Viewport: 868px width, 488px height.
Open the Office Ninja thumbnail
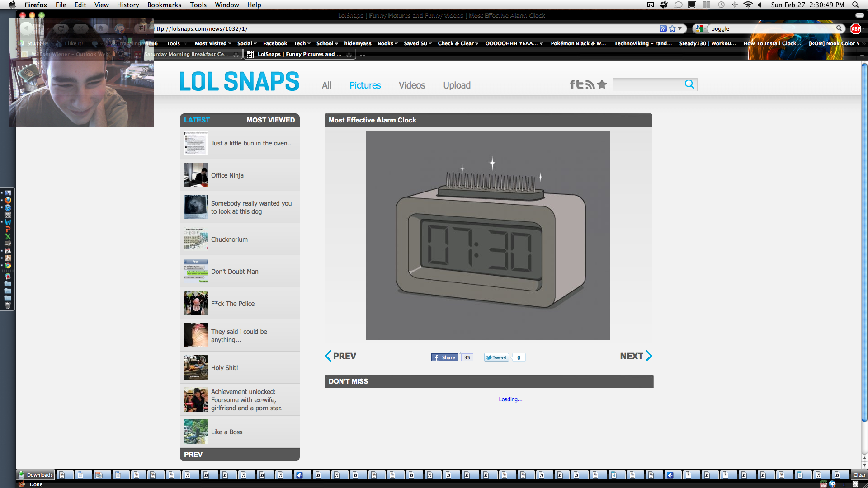click(x=196, y=175)
